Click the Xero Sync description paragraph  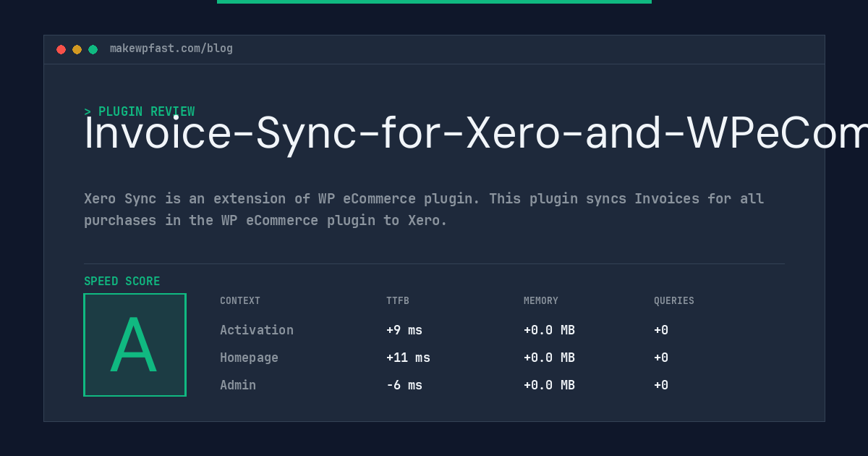[x=424, y=209]
